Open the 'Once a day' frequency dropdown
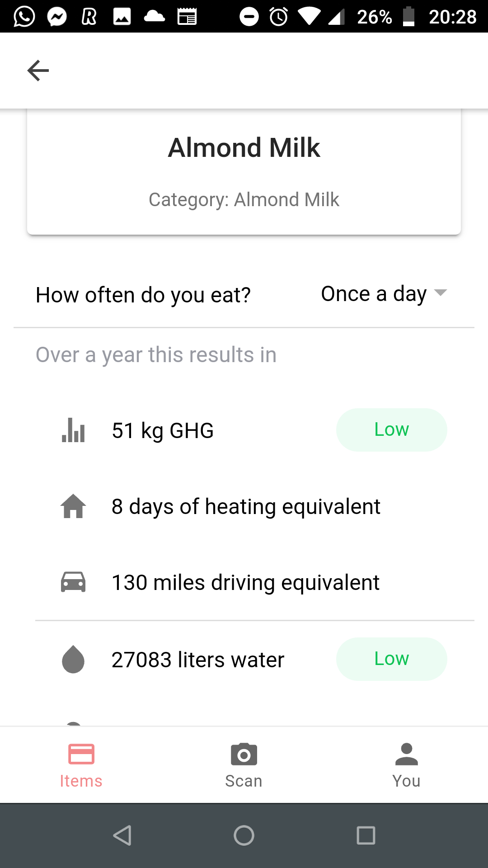 click(x=374, y=294)
